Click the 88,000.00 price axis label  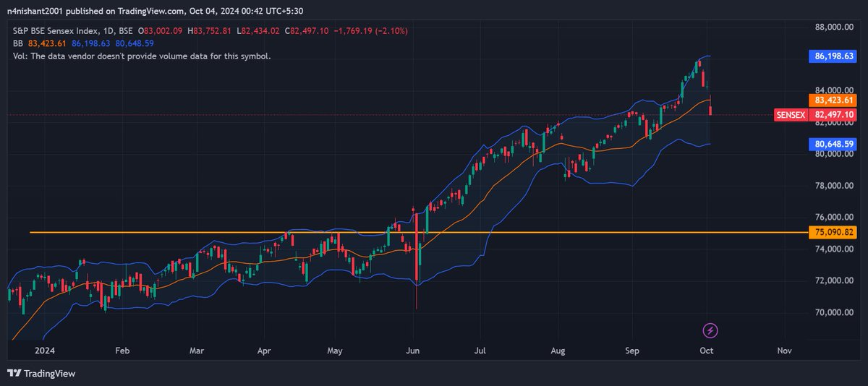pos(833,27)
